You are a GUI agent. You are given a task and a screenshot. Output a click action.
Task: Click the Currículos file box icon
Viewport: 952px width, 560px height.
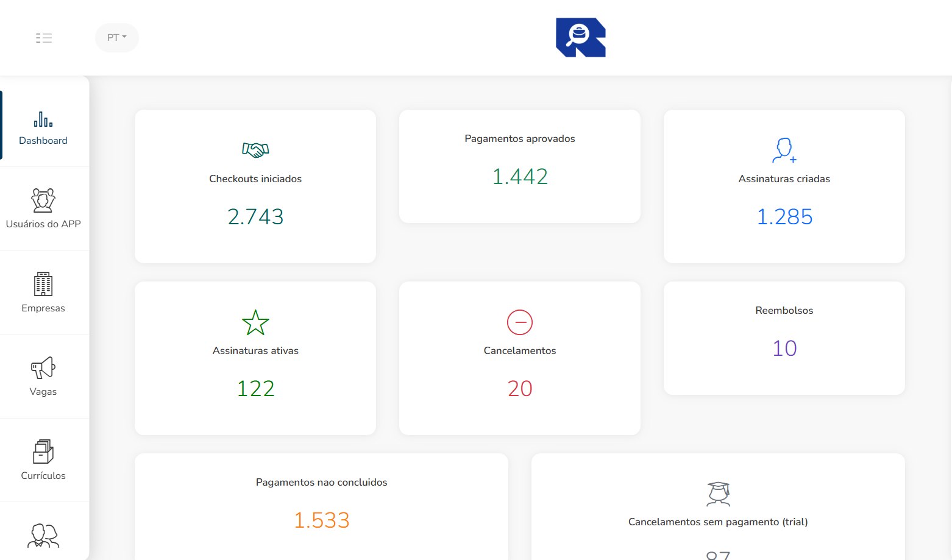coord(43,451)
